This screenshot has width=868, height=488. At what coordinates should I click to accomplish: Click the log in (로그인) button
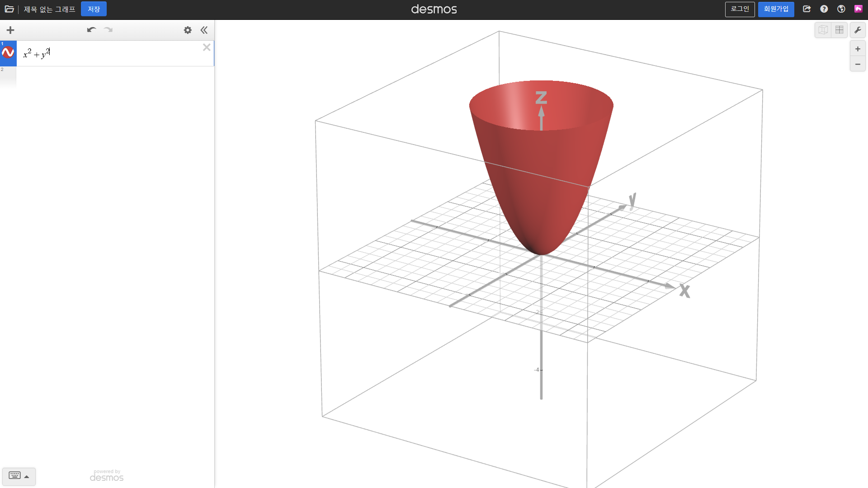click(x=740, y=9)
